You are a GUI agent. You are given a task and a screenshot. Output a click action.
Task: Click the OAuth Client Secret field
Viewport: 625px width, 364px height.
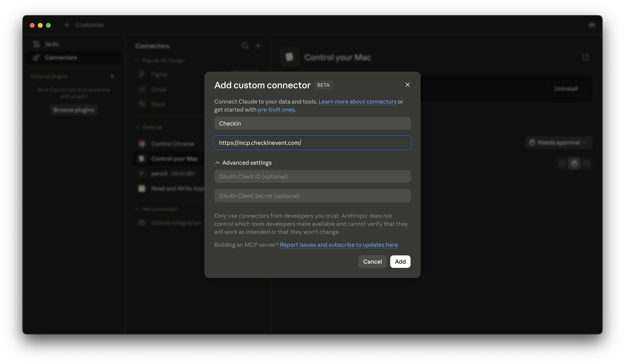tap(312, 196)
